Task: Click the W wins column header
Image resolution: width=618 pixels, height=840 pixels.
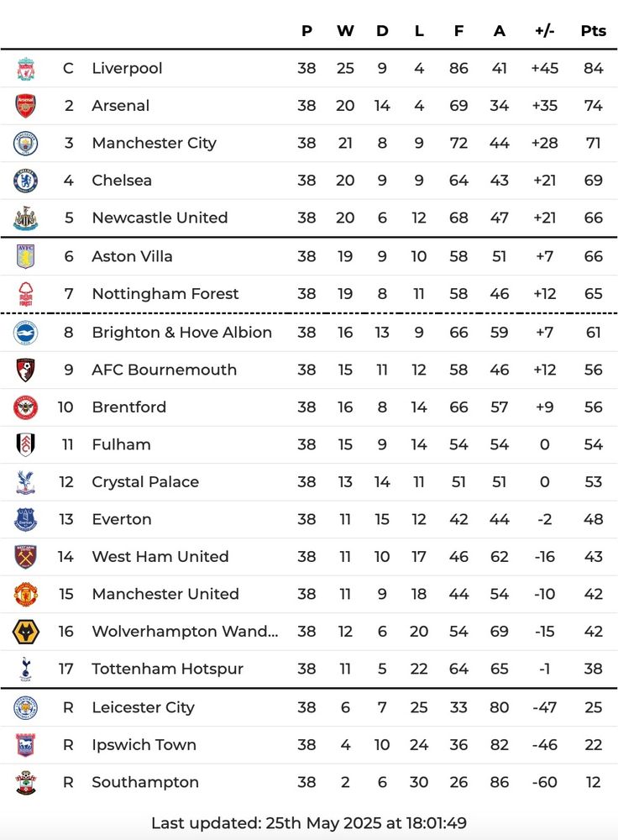Action: (x=345, y=31)
